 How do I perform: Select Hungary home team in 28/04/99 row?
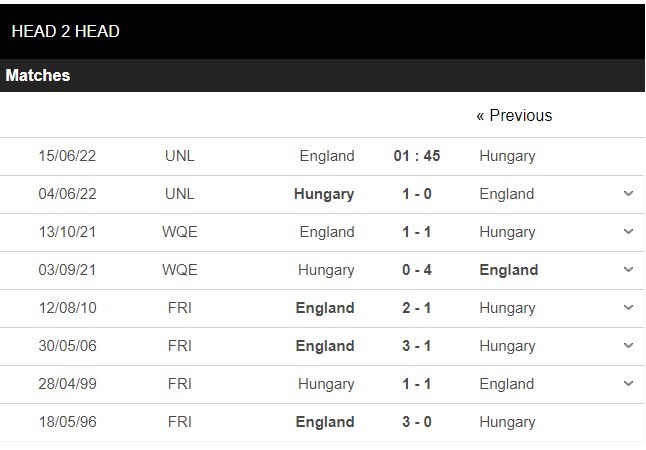tap(326, 384)
